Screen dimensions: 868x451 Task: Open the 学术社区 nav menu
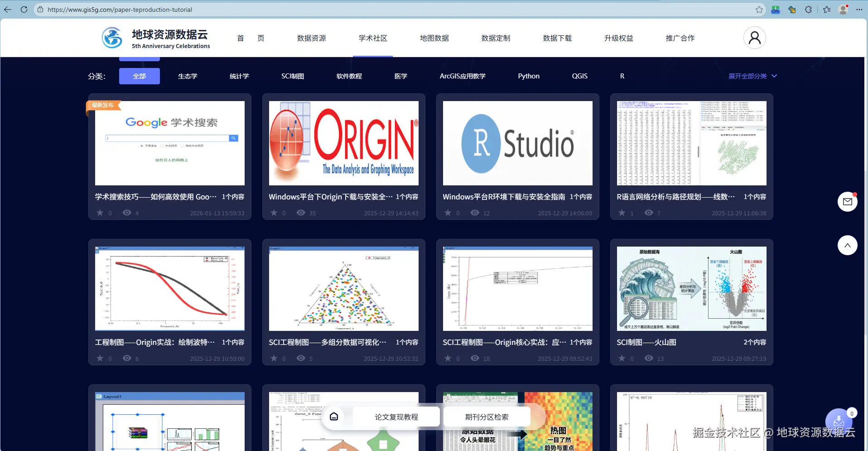373,38
